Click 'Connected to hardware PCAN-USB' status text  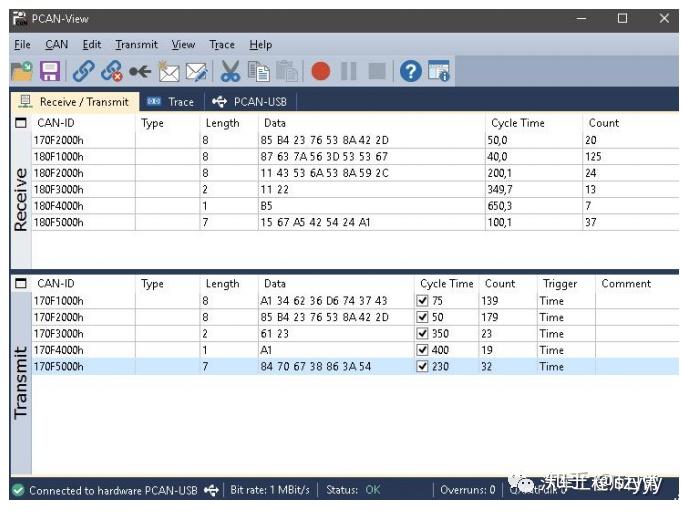click(113, 490)
